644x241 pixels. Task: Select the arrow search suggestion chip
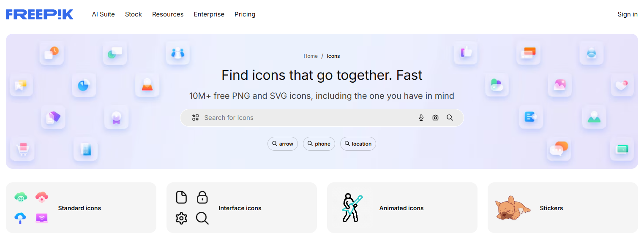(x=283, y=144)
